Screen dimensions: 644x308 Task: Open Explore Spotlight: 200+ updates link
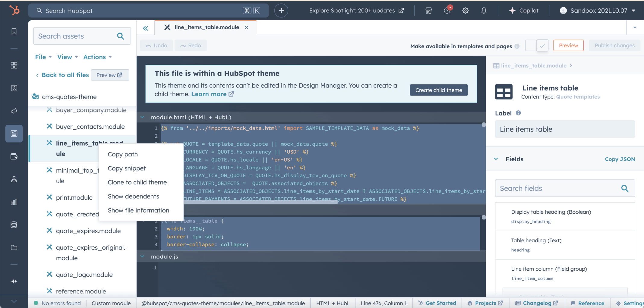pos(356,11)
